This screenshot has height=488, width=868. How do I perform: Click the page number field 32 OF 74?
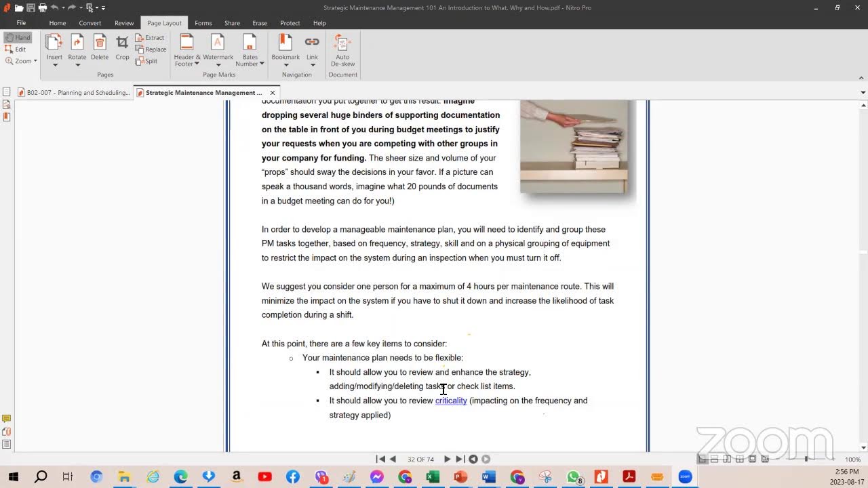click(420, 459)
